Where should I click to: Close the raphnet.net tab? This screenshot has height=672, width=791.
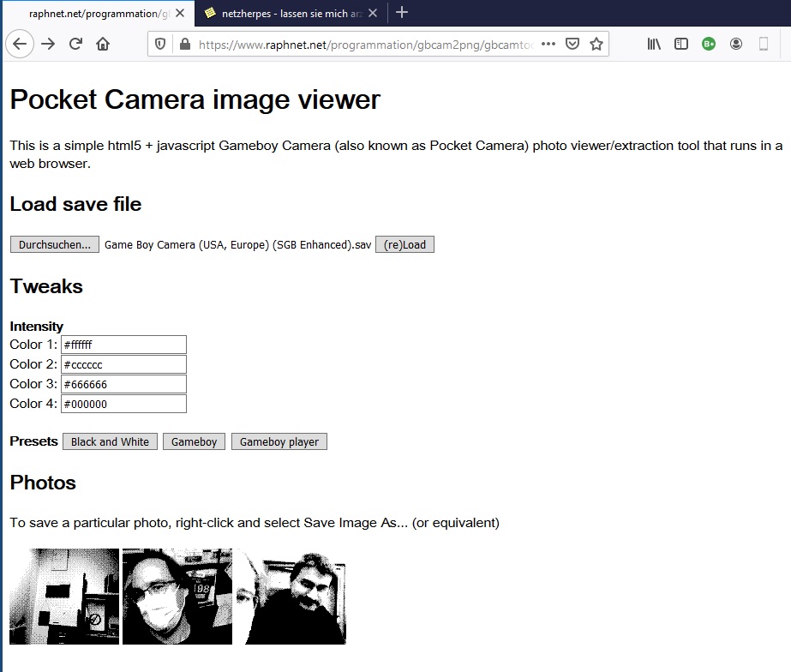[x=180, y=13]
